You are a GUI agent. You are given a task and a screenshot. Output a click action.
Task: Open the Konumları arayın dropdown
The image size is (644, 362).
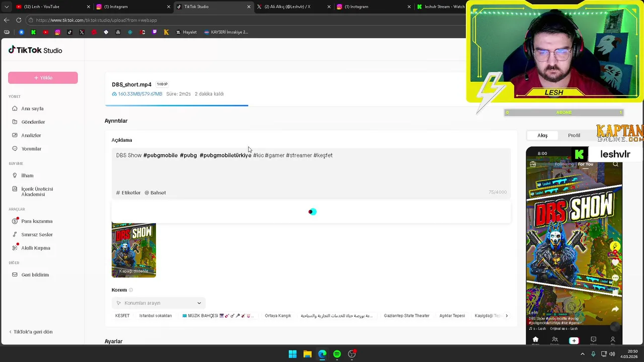tap(158, 303)
